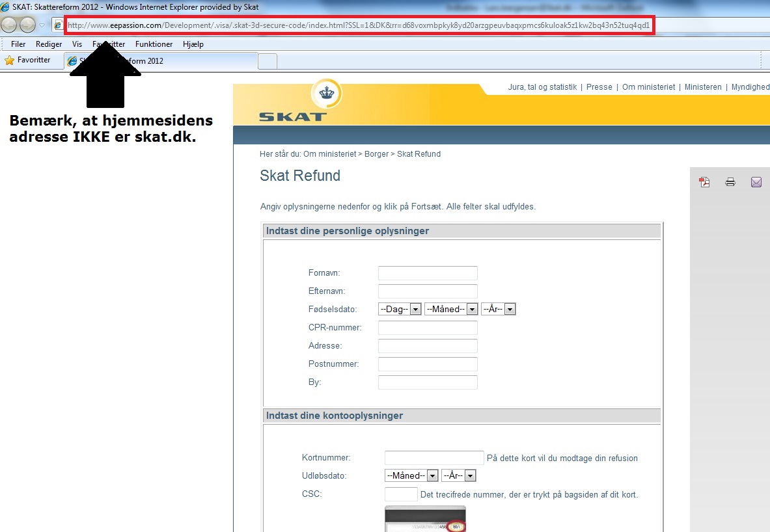Open the År dropdown for Fødselsdato

499,309
